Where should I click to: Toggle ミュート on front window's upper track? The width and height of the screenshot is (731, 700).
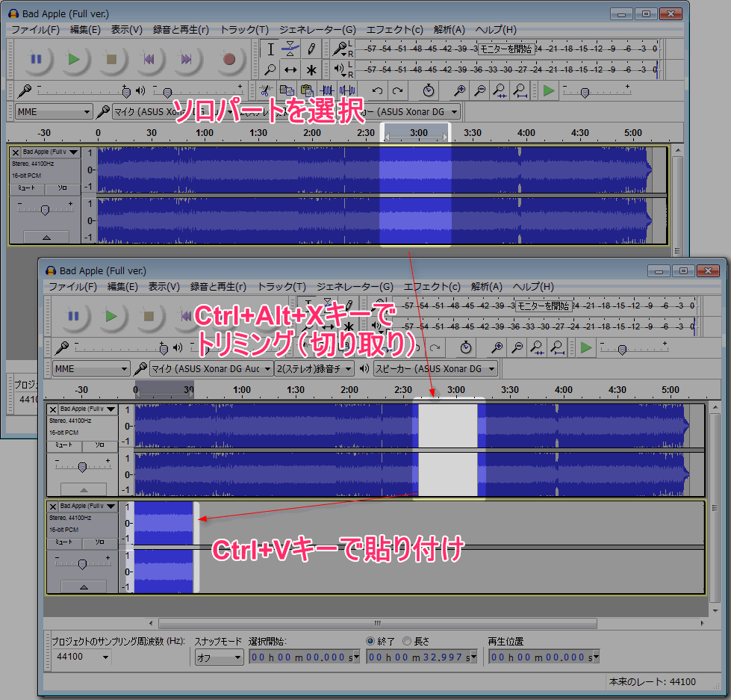coord(64,445)
